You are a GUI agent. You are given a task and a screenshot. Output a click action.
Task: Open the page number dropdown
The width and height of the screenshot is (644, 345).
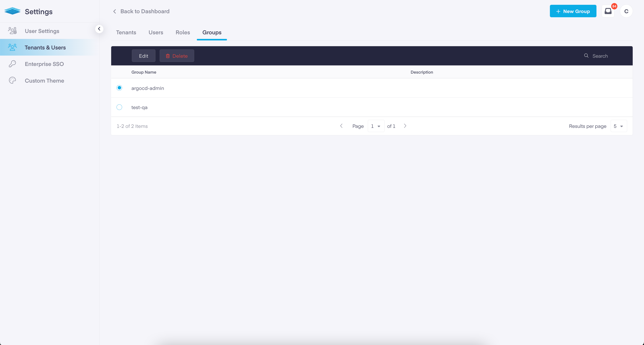click(376, 126)
